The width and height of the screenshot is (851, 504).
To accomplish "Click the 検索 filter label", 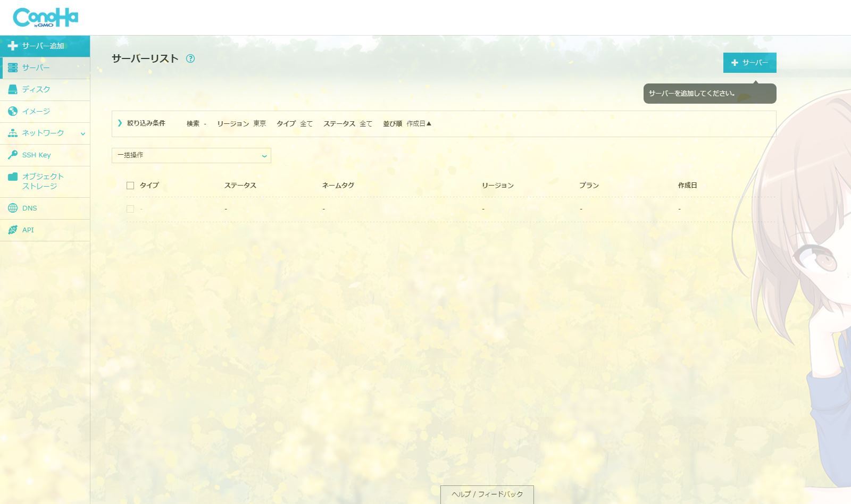I will pyautogui.click(x=193, y=123).
